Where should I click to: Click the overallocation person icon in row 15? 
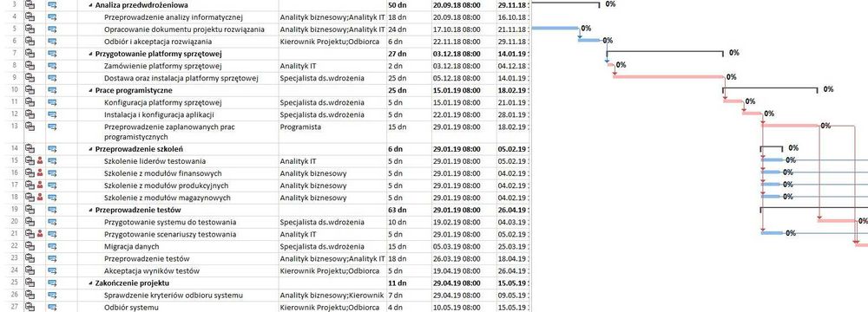[40, 161]
